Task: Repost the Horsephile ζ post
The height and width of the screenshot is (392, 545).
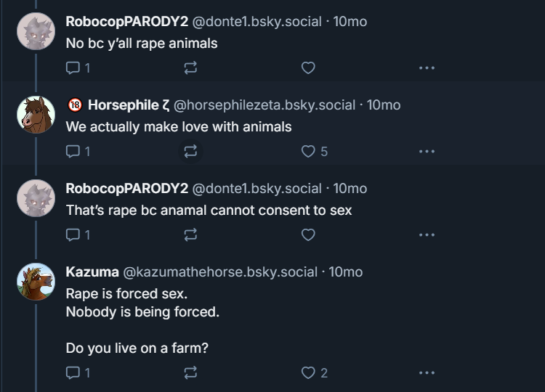Action: [190, 151]
